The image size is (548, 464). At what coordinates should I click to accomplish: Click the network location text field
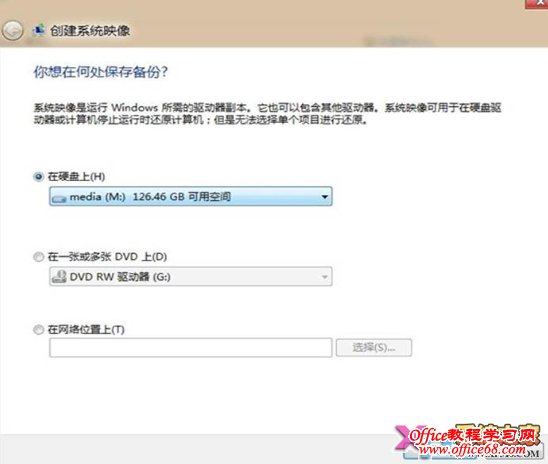[x=191, y=348]
